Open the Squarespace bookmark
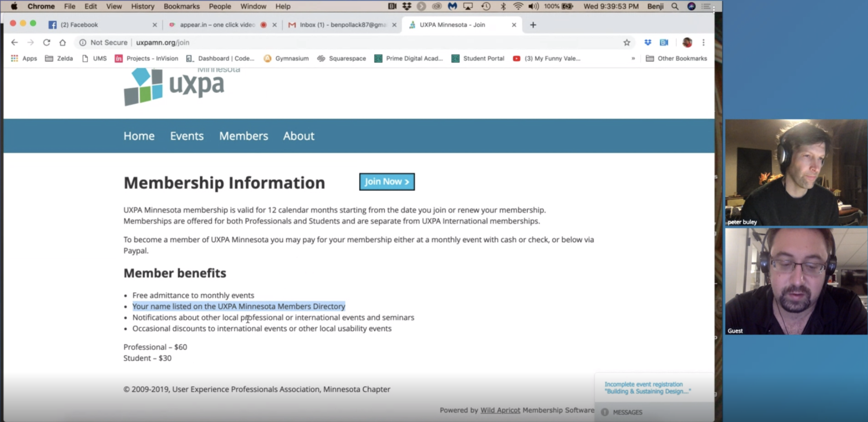Image resolution: width=868 pixels, height=422 pixels. [x=342, y=58]
